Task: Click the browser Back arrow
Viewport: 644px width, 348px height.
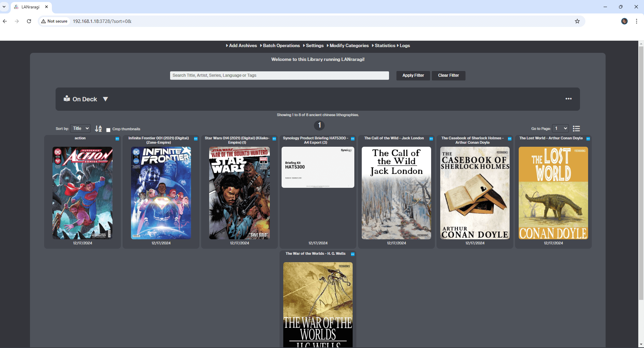Action: [x=5, y=21]
